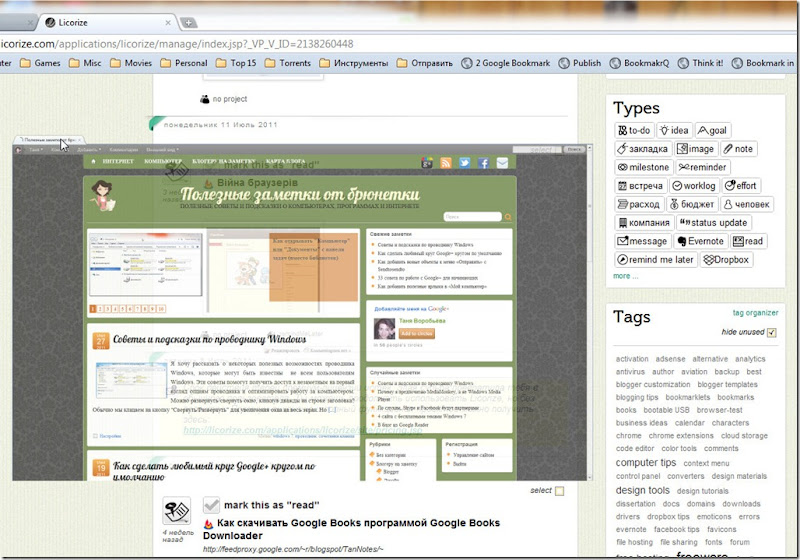This screenshot has height=560, width=800.
Task: Select the to-do type button
Action: (634, 131)
